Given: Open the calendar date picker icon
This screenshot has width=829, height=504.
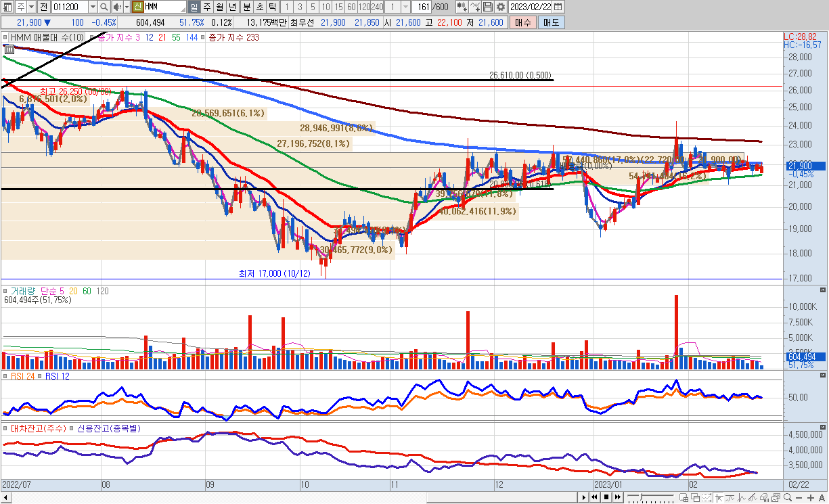Looking at the screenshot, I should [558, 7].
